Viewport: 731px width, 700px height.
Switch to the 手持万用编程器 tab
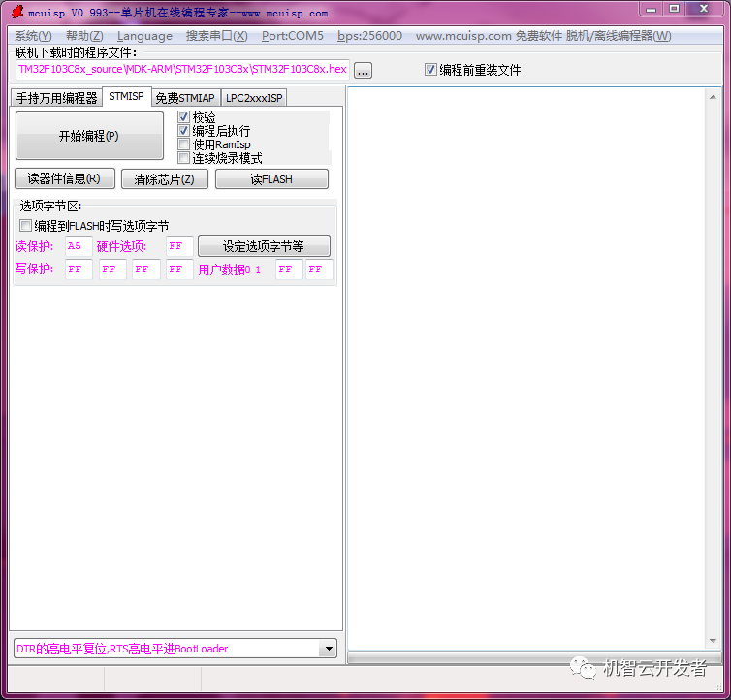(56, 98)
